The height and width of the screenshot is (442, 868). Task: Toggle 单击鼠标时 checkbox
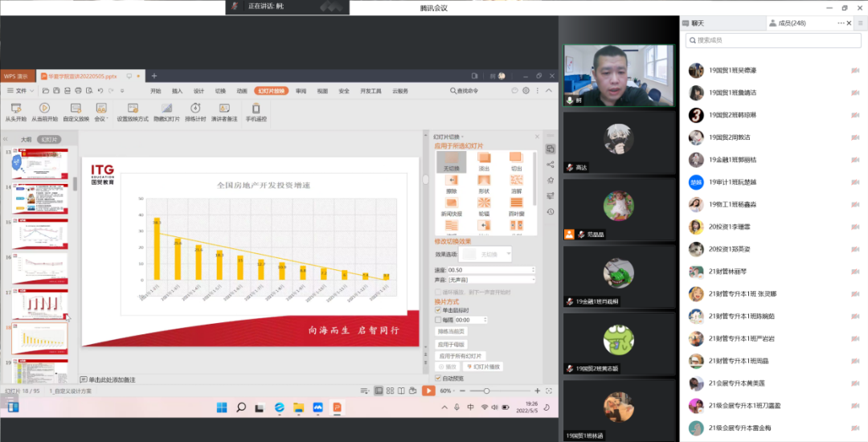[x=438, y=310]
